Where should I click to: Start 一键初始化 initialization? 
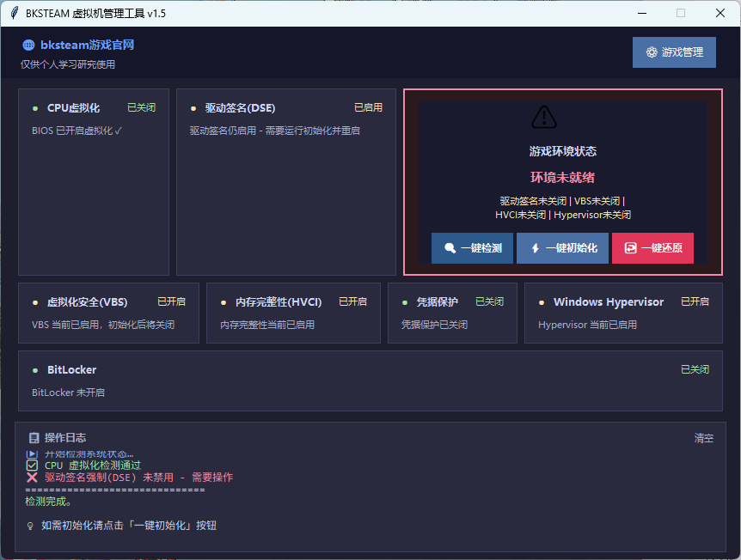[x=562, y=248]
